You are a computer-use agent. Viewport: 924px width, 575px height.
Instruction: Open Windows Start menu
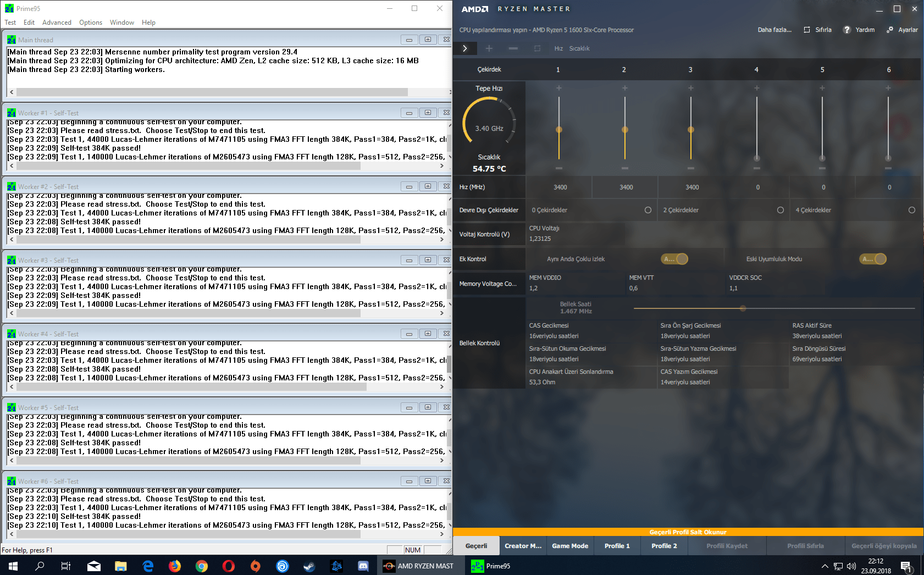tap(13, 566)
